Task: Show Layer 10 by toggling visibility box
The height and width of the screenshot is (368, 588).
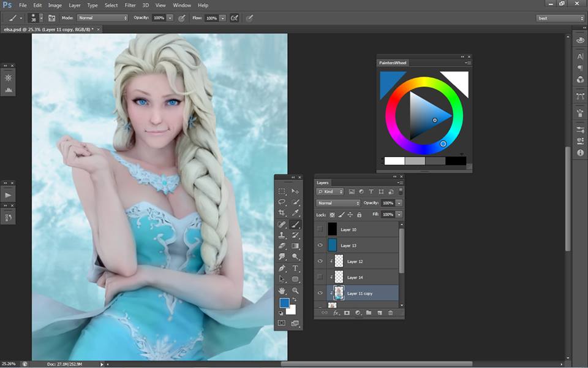Action: pos(320,229)
